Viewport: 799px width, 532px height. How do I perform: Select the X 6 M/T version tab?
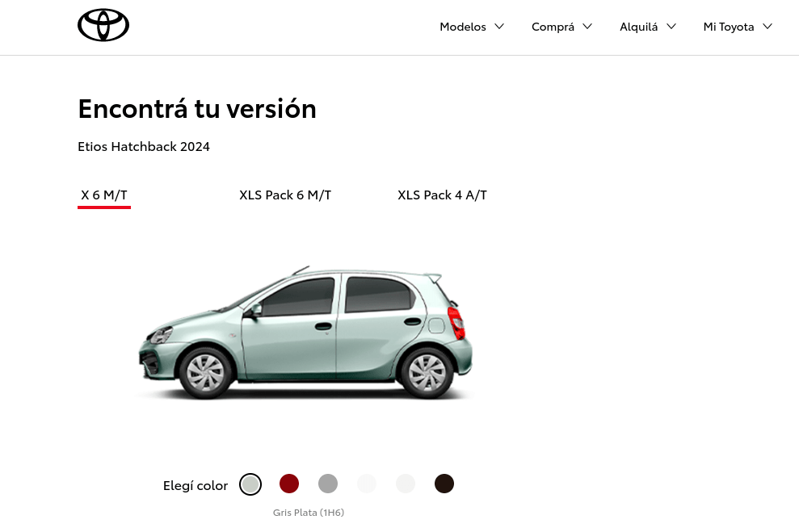(x=104, y=195)
